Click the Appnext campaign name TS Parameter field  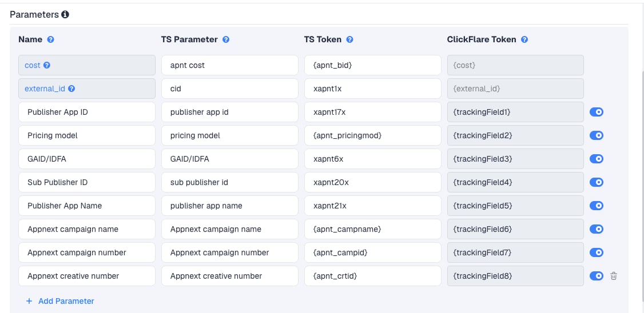coord(230,229)
